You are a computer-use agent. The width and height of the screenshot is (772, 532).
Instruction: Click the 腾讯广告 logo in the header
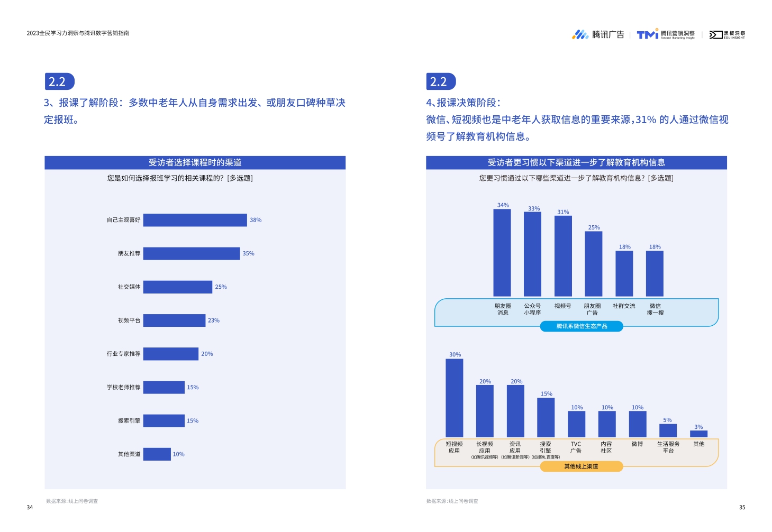(600, 34)
